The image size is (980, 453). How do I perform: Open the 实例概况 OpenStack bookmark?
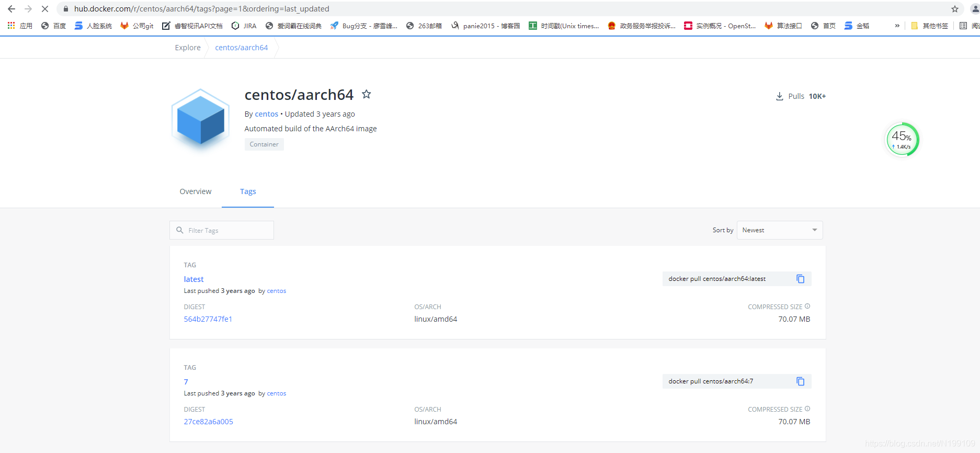coord(720,26)
